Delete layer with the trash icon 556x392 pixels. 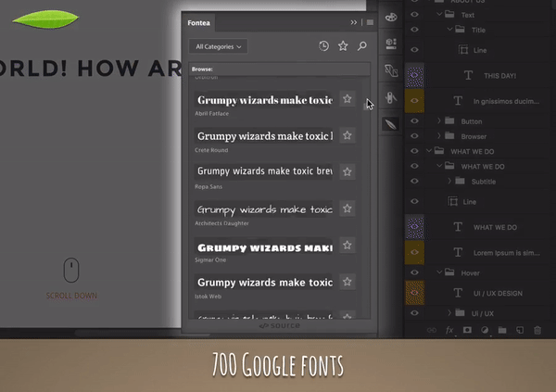537,330
